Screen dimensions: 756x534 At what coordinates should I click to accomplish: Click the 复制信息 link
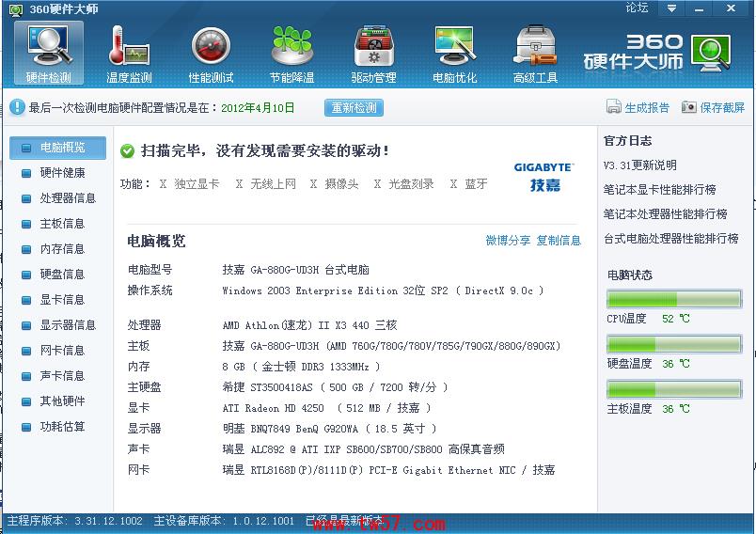point(559,241)
